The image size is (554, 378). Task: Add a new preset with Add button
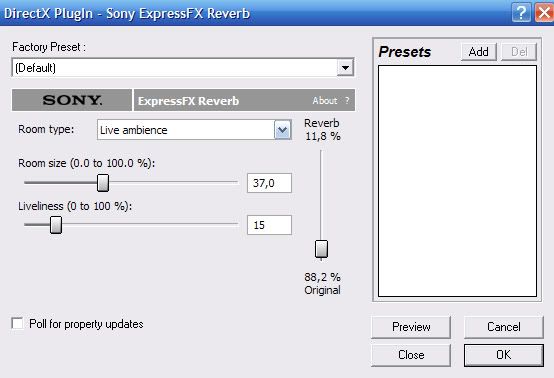[x=479, y=52]
